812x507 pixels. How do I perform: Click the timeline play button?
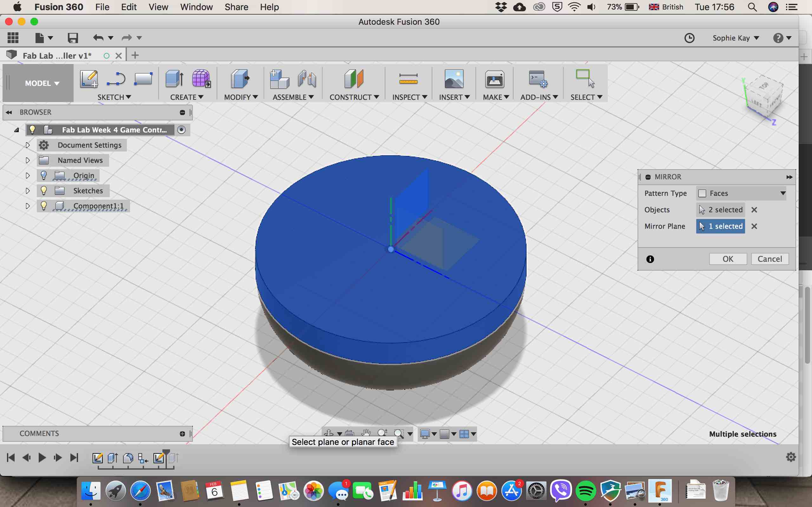pos(42,457)
